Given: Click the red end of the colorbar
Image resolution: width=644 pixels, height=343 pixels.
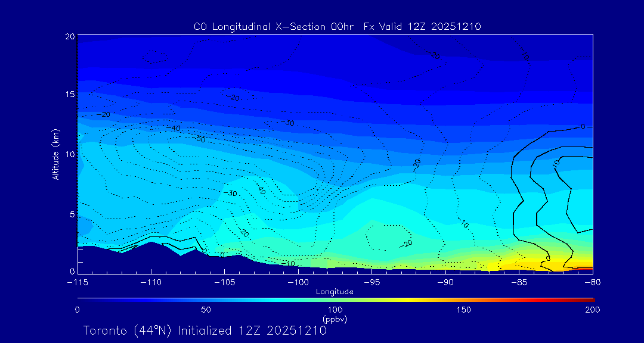Looking at the screenshot, I should click(589, 299).
